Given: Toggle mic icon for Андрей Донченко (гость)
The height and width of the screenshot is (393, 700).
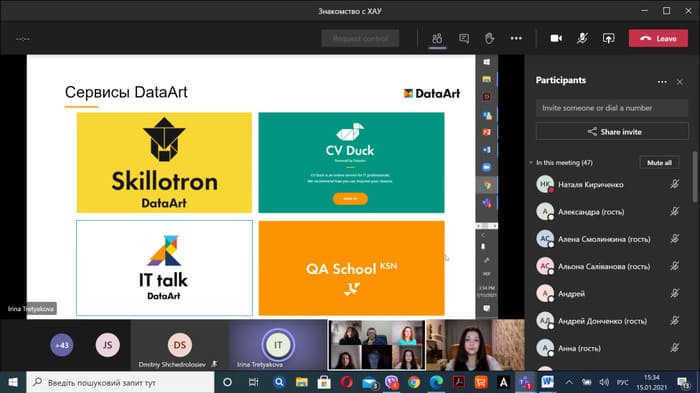Looking at the screenshot, I should pos(675,320).
